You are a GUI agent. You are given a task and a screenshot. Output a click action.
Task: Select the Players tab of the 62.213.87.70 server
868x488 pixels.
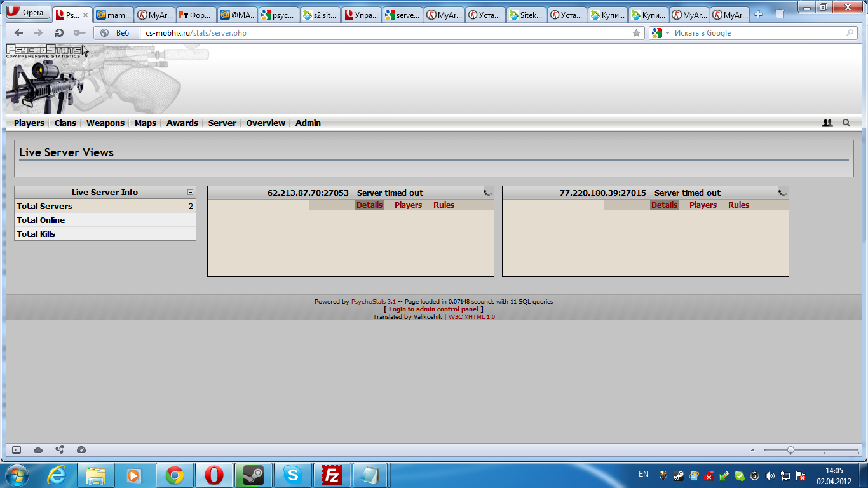click(x=408, y=205)
